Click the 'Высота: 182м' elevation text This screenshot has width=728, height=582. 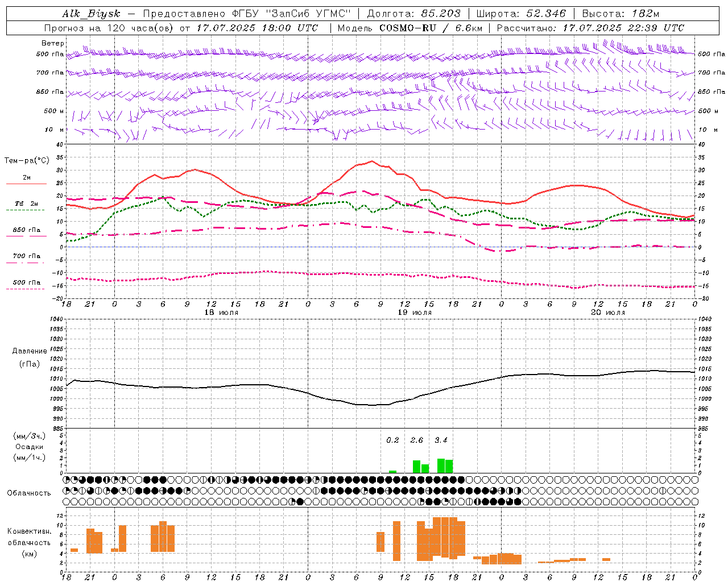click(621, 14)
